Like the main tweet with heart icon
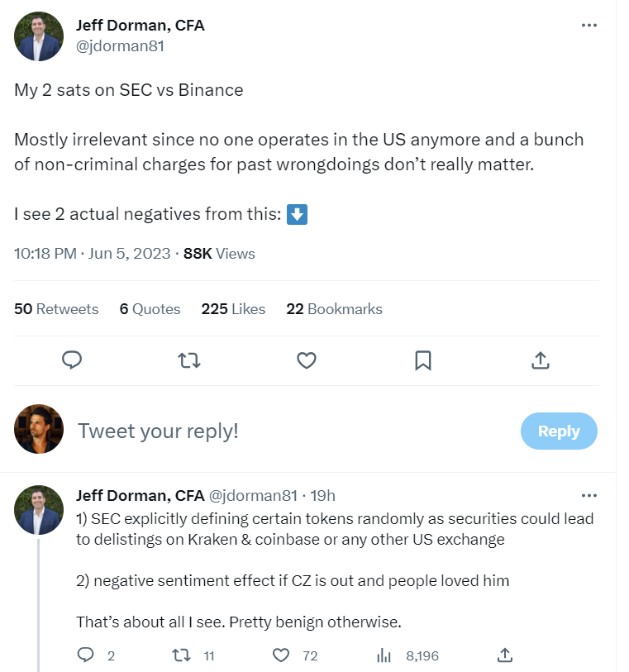Screen dimensions: 629x672 (307, 360)
